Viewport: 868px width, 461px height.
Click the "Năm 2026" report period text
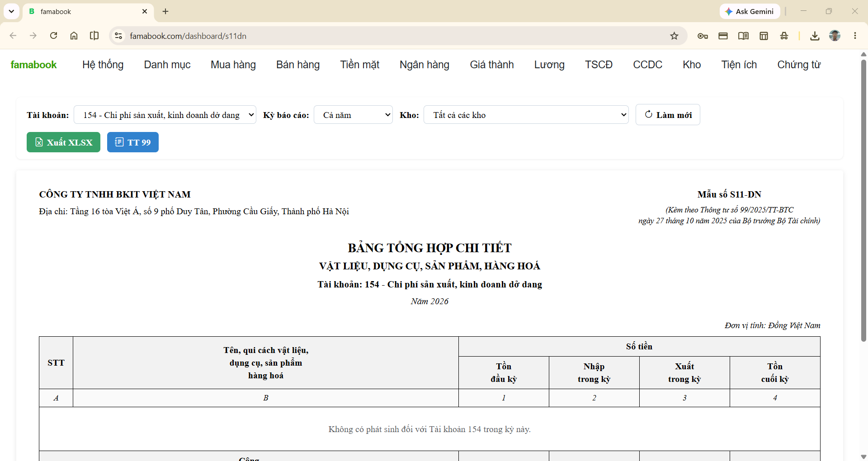tap(429, 301)
